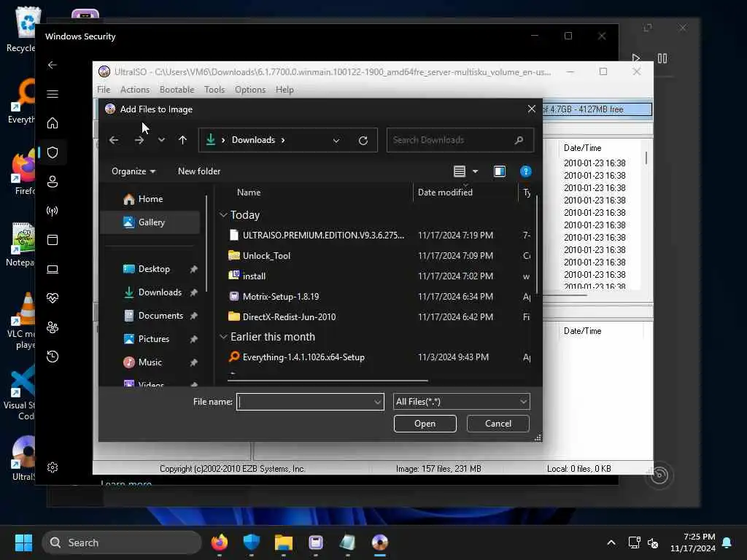The width and height of the screenshot is (747, 560).
Task: Launch Firefox from the taskbar
Action: [x=219, y=542]
